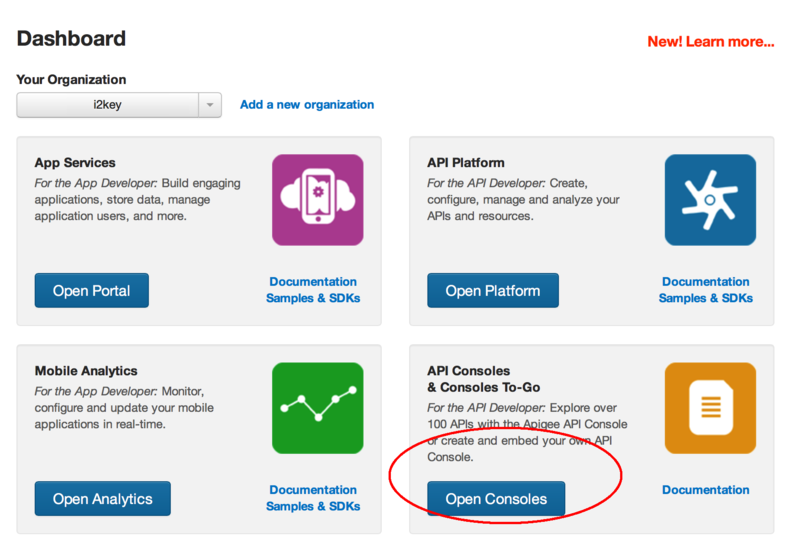Click the API Platform card title
800x557 pixels.
466,163
